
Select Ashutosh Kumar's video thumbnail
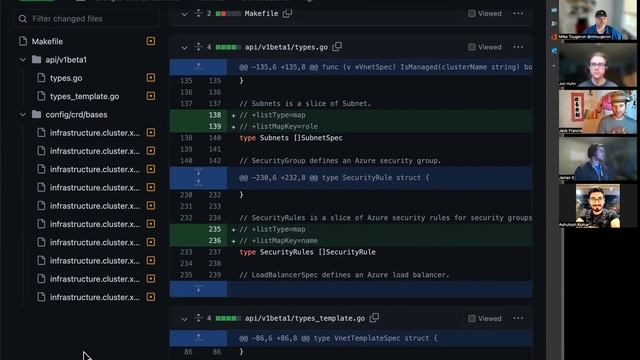click(598, 206)
